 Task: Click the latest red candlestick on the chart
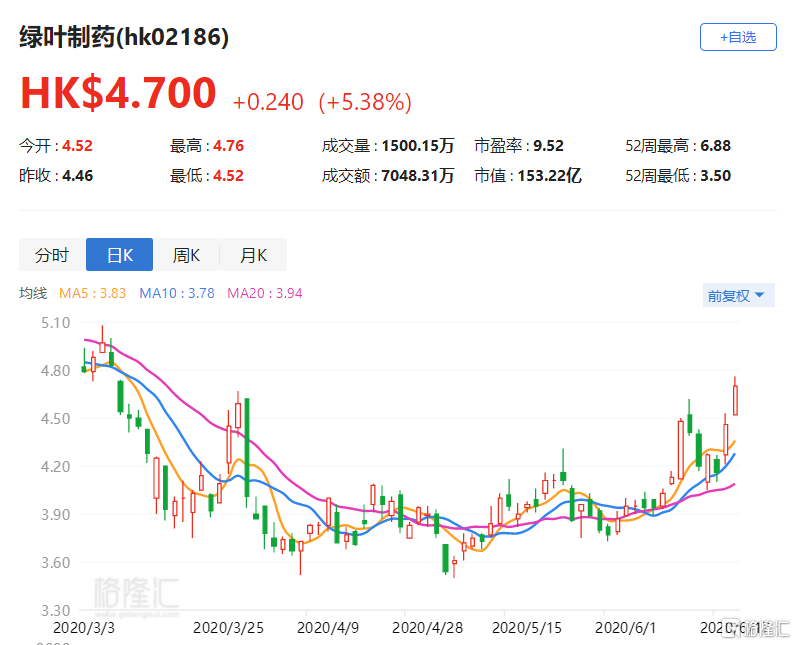(x=735, y=400)
